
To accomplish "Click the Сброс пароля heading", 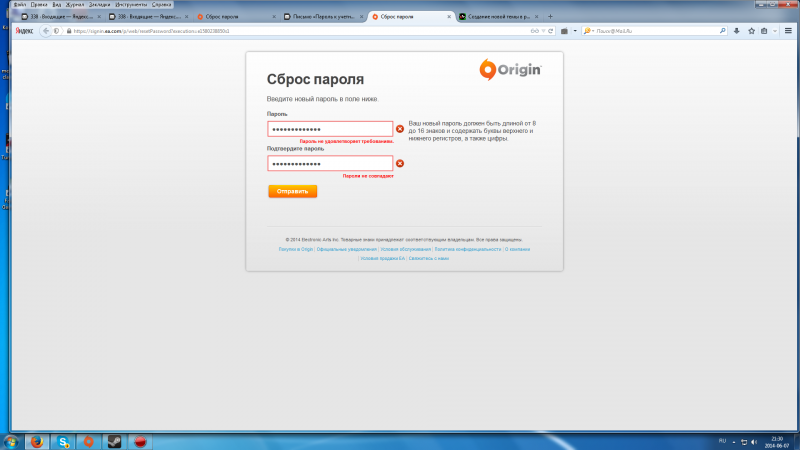I will (315, 80).
